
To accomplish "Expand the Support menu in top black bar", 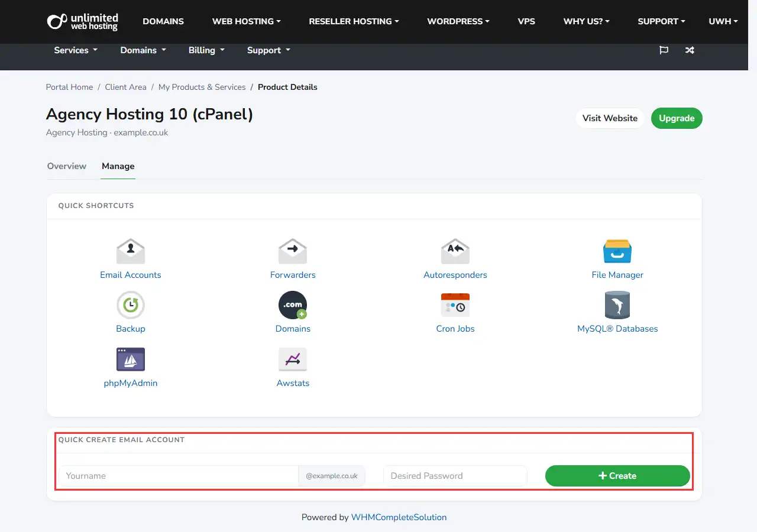I will coord(661,21).
